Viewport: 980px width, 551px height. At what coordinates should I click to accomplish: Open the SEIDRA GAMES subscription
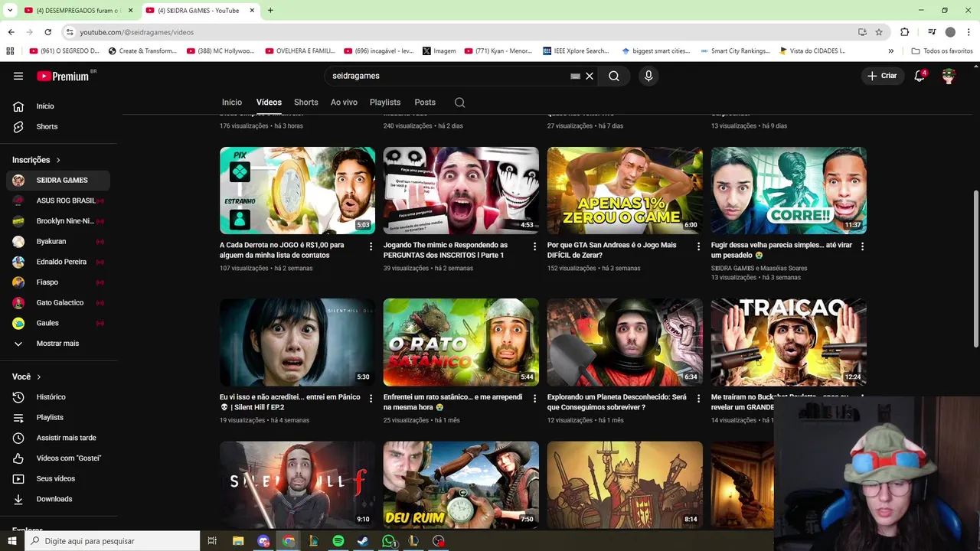pyautogui.click(x=58, y=180)
